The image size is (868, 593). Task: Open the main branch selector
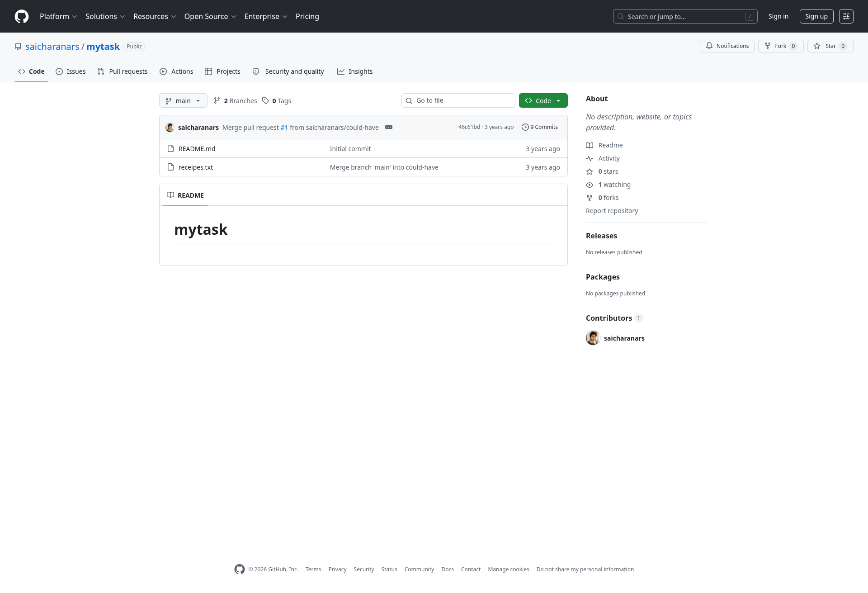183,100
